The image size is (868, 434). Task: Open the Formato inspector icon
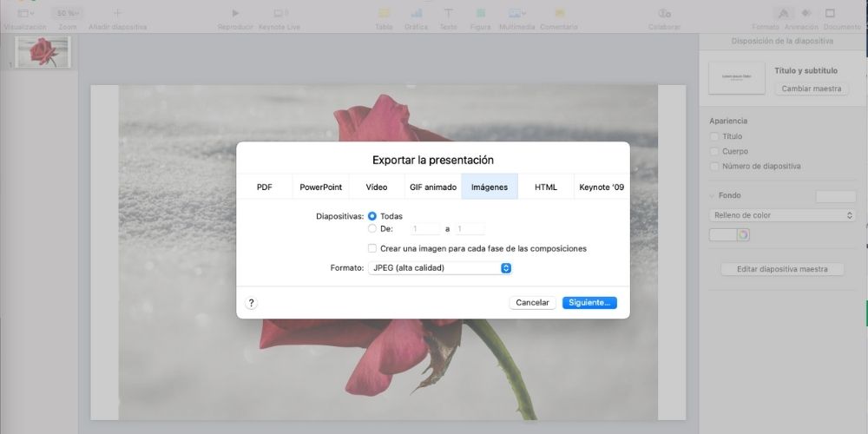pos(783,13)
